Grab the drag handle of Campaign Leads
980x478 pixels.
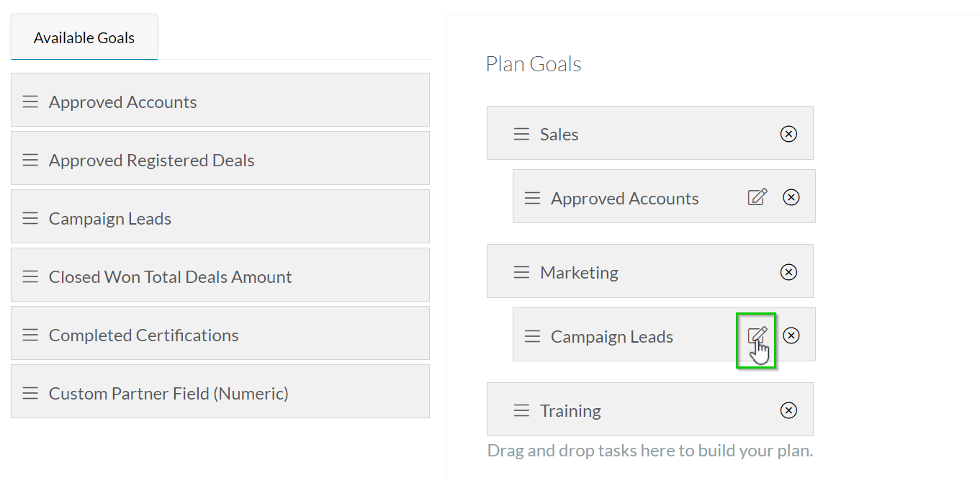(x=532, y=335)
